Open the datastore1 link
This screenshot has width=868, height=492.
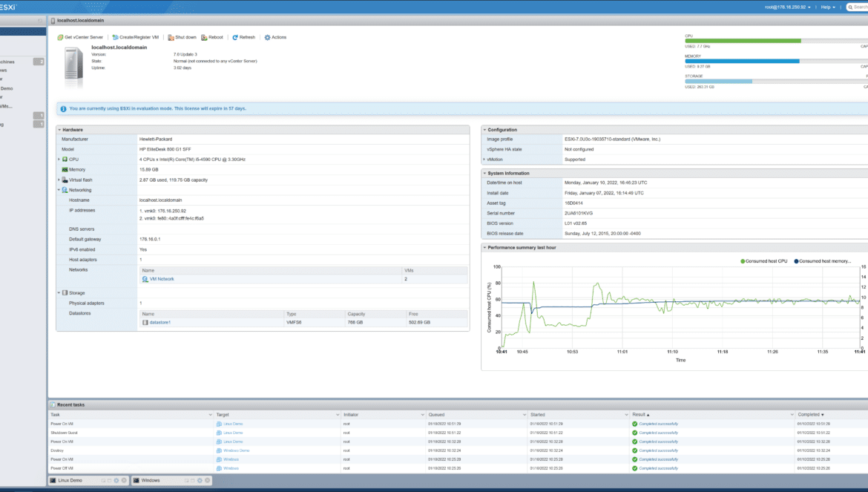[160, 323]
